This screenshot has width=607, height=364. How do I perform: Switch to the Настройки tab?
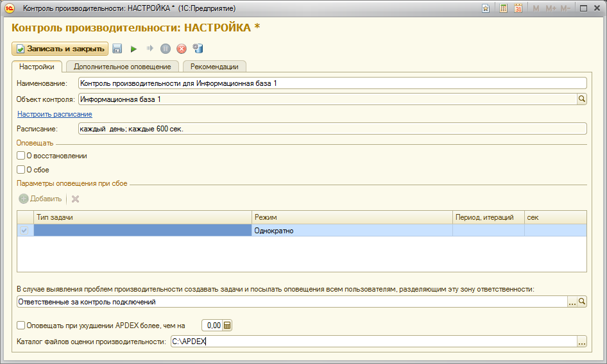click(x=37, y=67)
